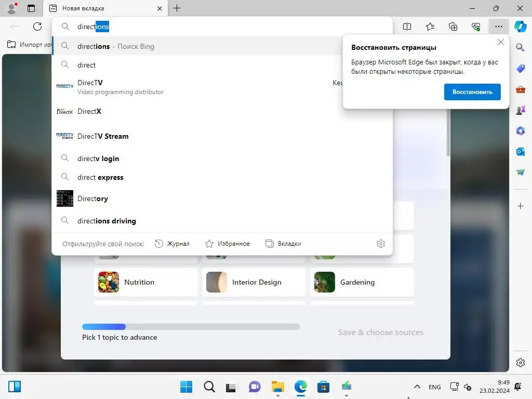Open the Widgets taskbar icon

(x=14, y=387)
